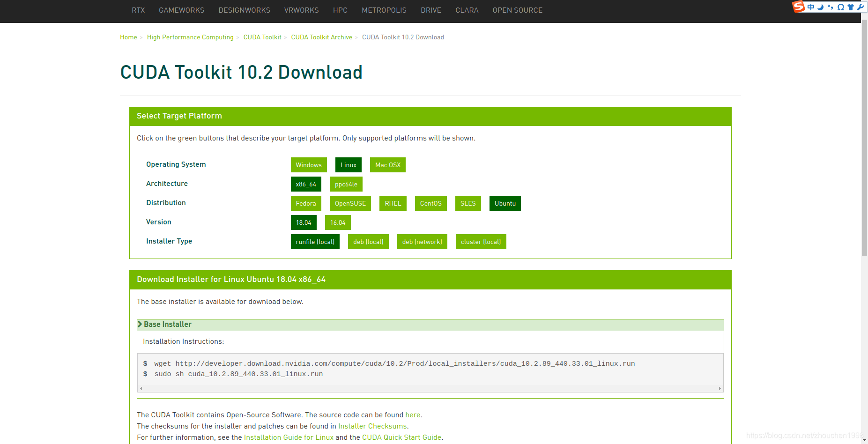The width and height of the screenshot is (868, 444).
Task: Select SLES distribution
Action: point(468,203)
